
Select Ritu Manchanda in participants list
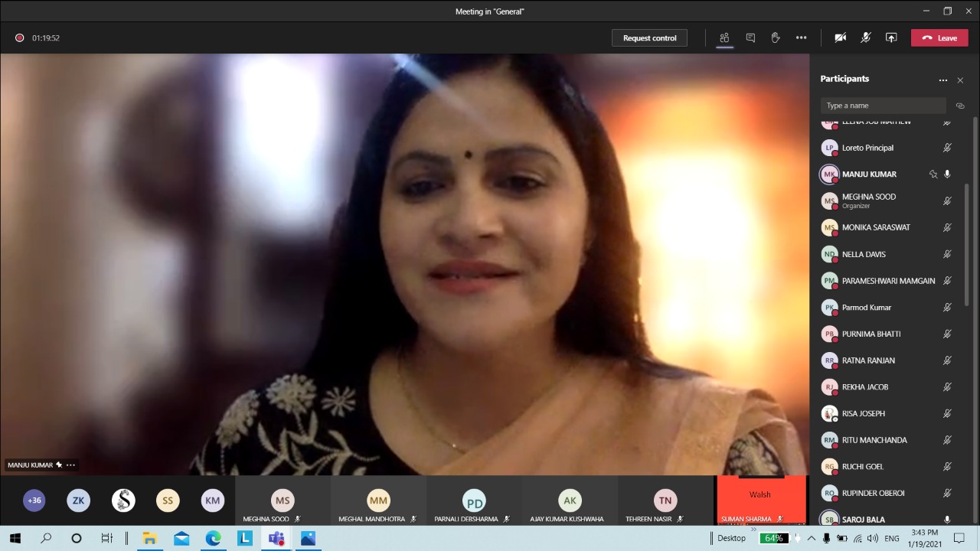[x=874, y=440]
